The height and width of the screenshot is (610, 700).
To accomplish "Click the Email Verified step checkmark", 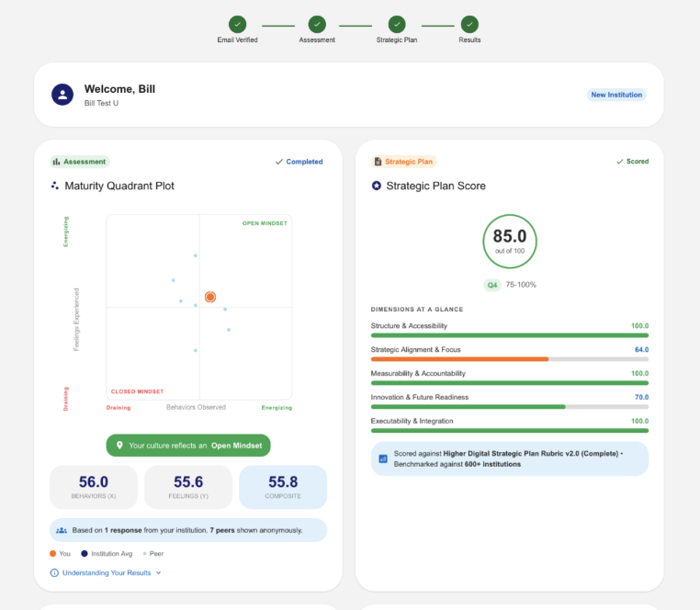I will 238,24.
